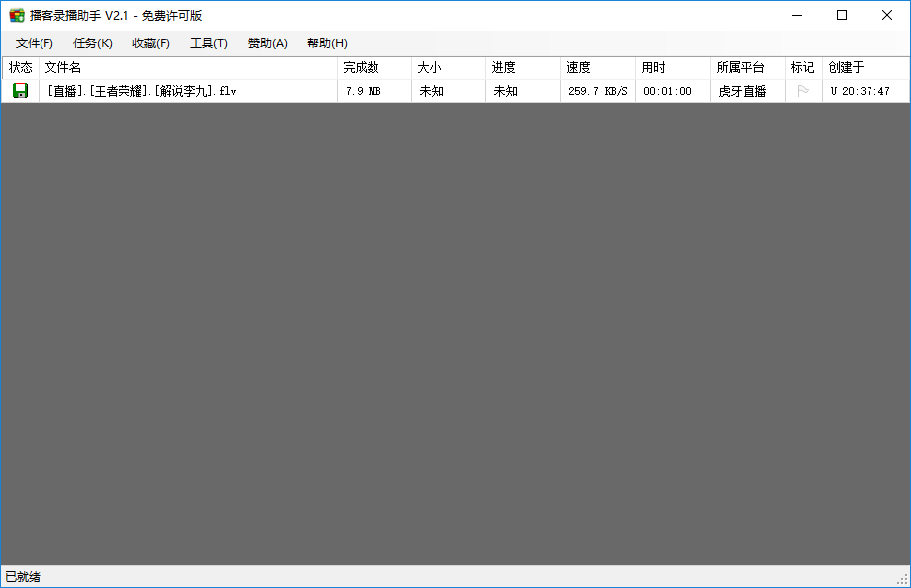Image resolution: width=911 pixels, height=588 pixels.
Task: Sort by the 标记 column header
Action: pos(803,68)
